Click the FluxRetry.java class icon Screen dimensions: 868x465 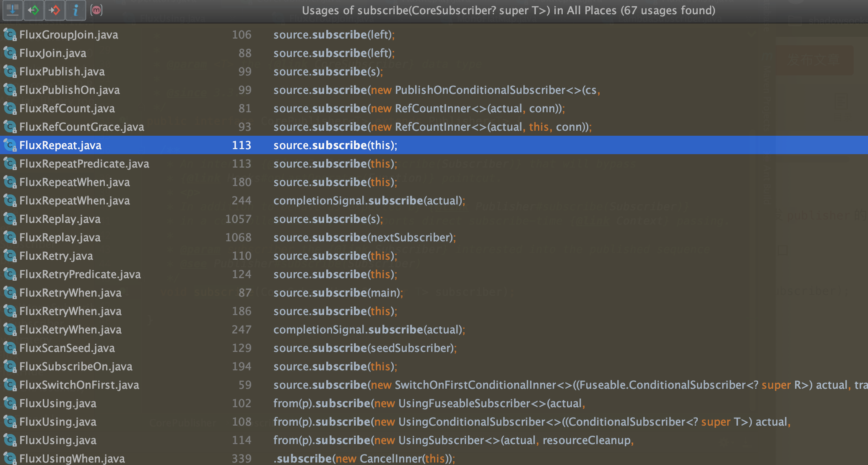[x=10, y=256]
